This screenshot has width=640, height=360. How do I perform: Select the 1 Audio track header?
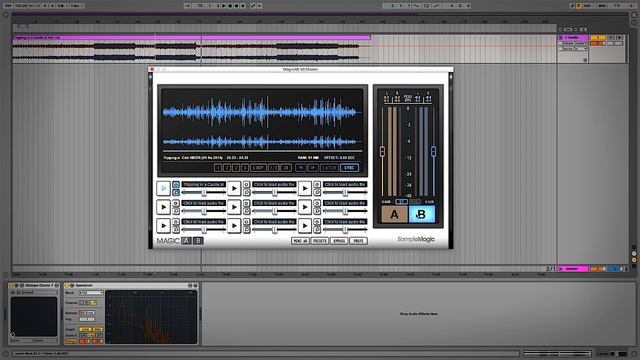point(573,38)
